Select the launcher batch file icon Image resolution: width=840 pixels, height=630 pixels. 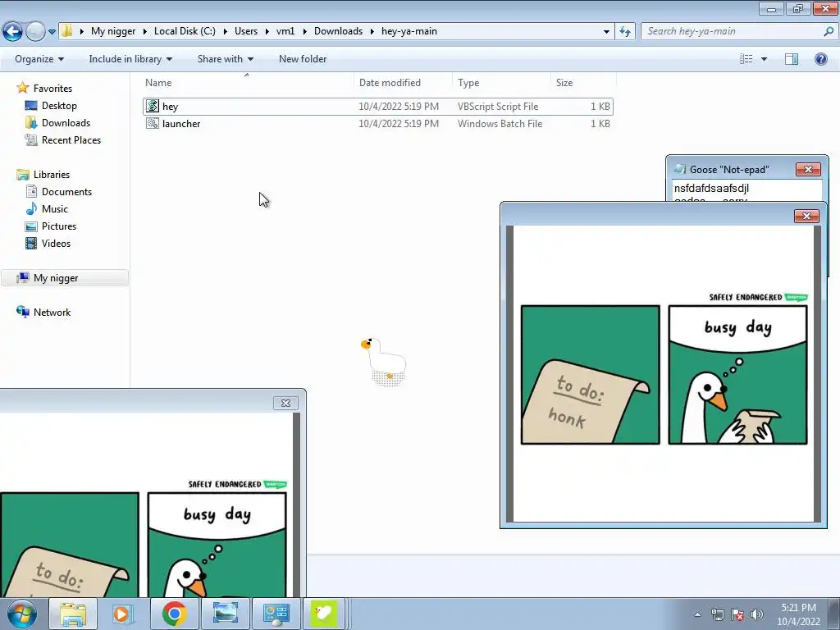153,123
